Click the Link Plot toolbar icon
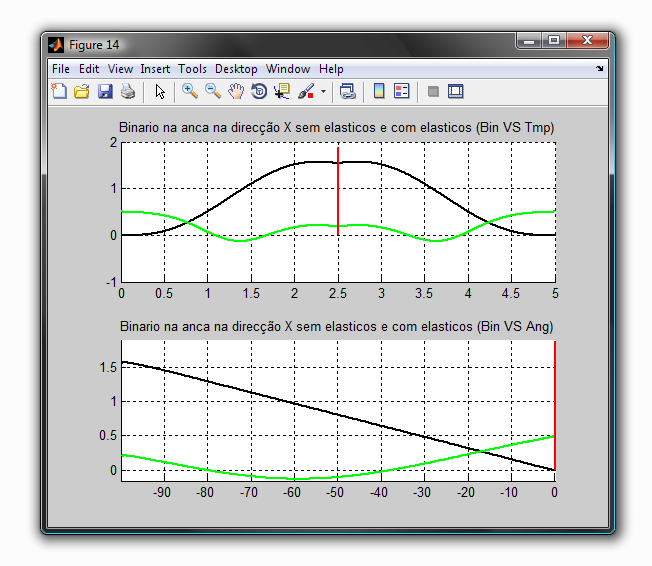 pyautogui.click(x=347, y=92)
